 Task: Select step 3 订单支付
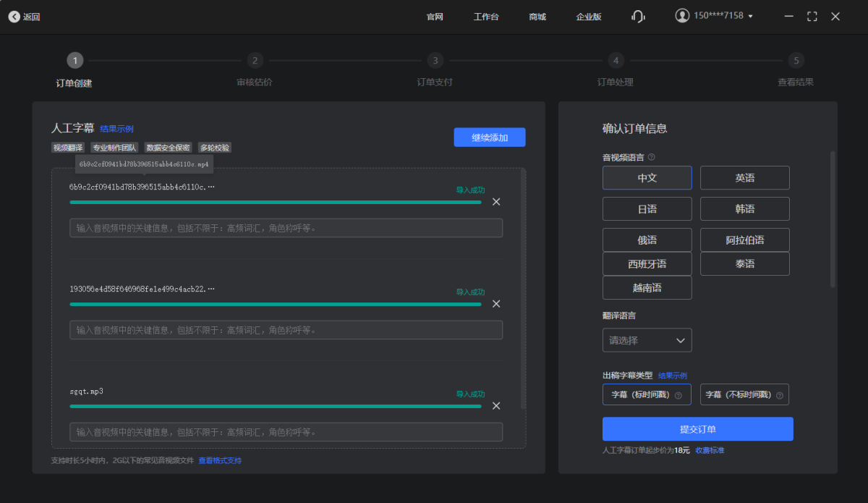click(x=435, y=70)
